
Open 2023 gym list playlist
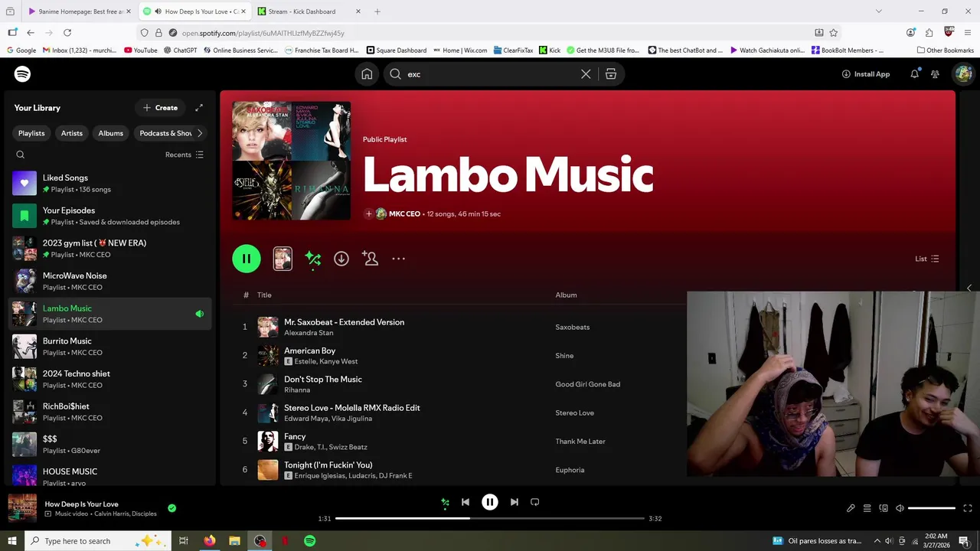tap(110, 249)
